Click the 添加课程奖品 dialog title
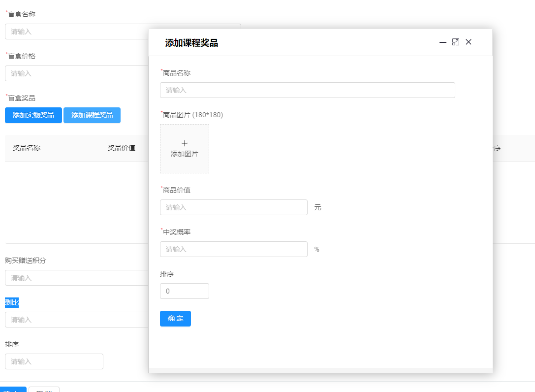 click(191, 43)
